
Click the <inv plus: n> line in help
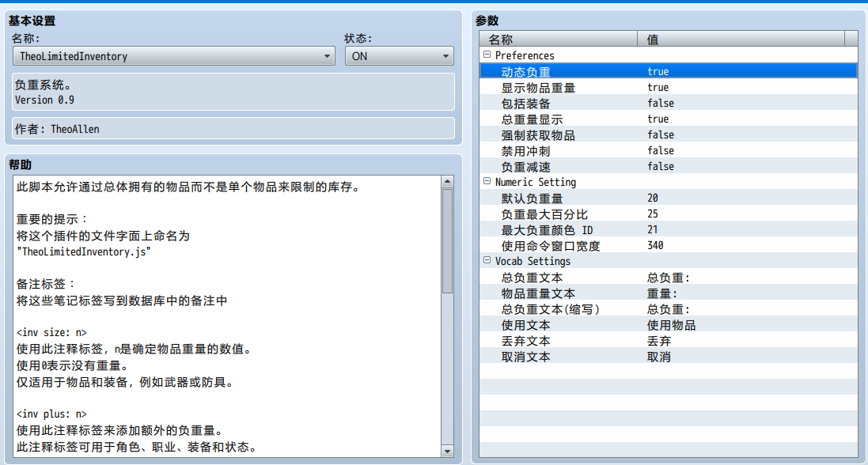(51, 414)
